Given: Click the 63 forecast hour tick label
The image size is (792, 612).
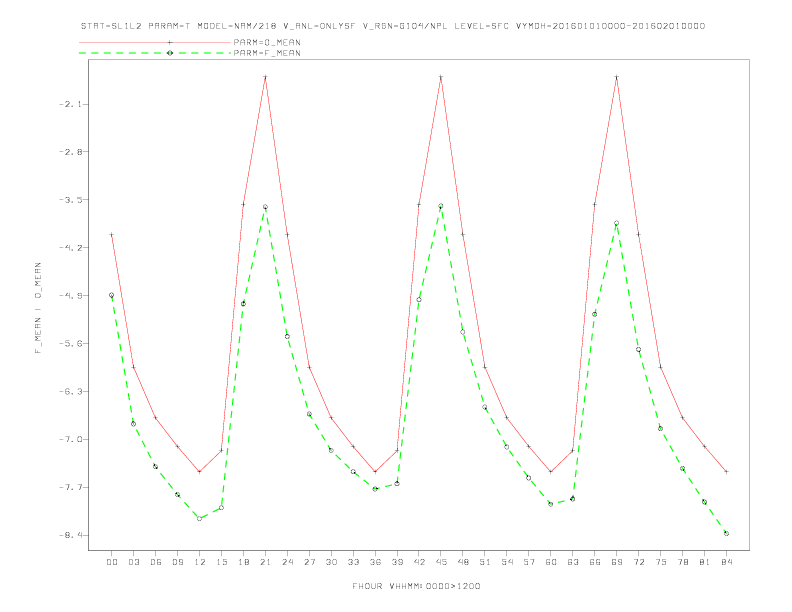Looking at the screenshot, I should point(573,562).
